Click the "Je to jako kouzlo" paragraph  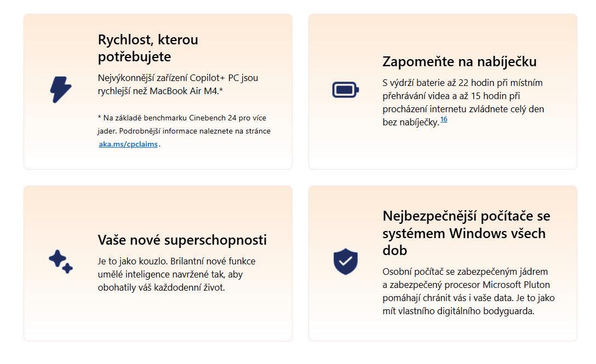point(176,274)
